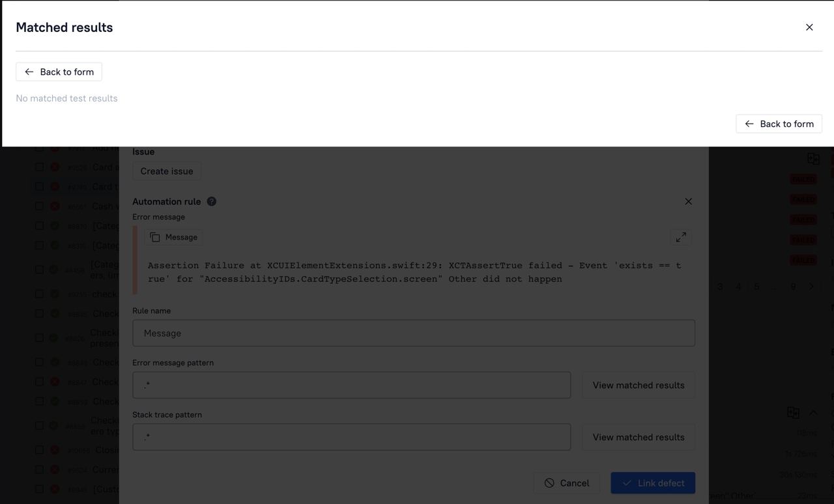Go to next page with pagination arrow

click(811, 287)
